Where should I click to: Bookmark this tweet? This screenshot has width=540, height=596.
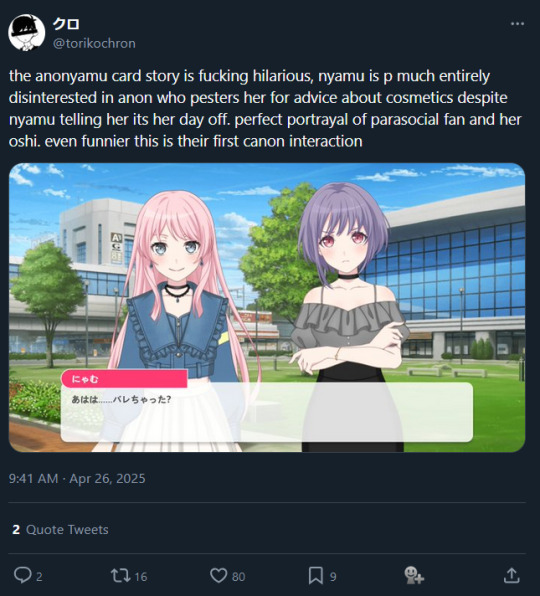click(315, 575)
